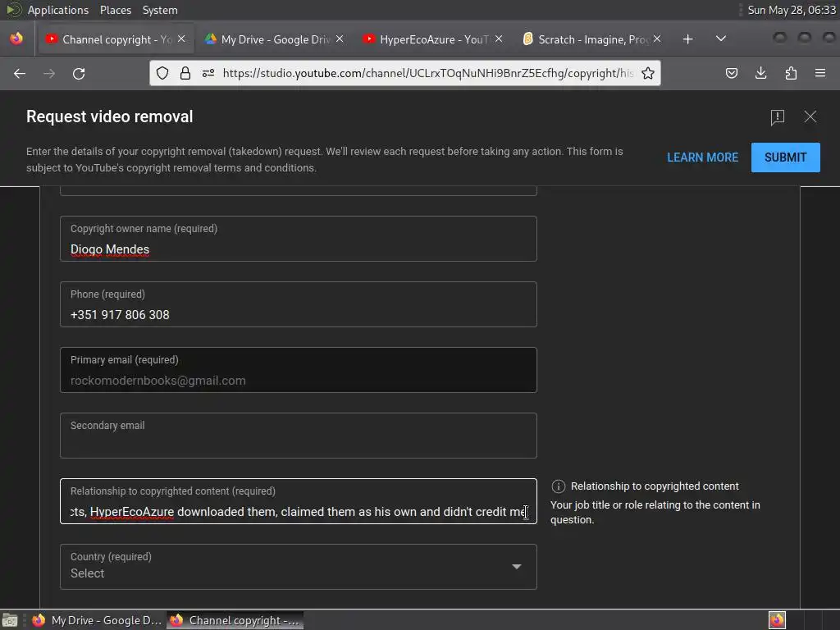840x630 pixels.
Task: Click the info icon beside Relationship help
Action: pos(558,486)
